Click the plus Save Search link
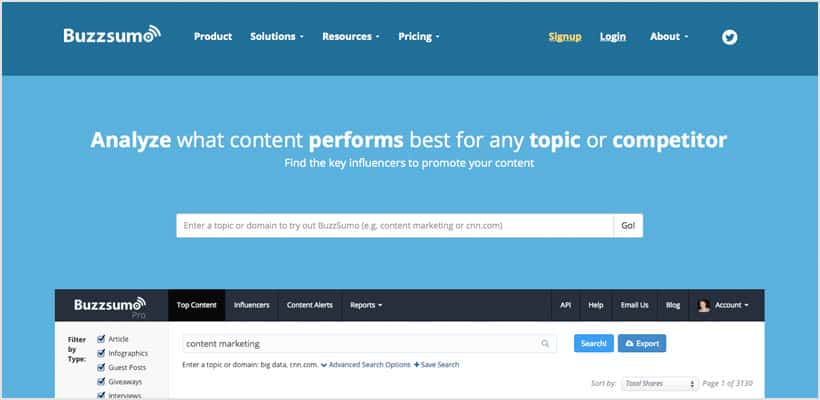Screen dimensions: 820x400 tap(436, 364)
